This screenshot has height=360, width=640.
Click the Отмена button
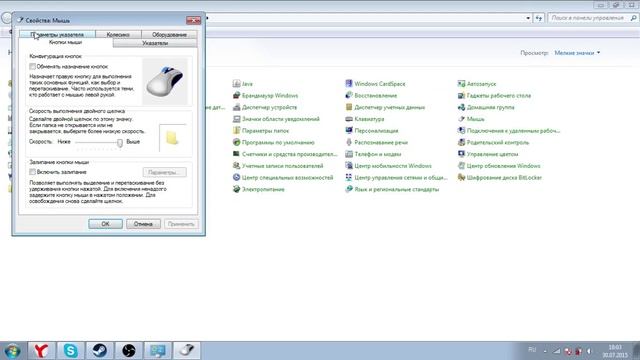tap(143, 224)
